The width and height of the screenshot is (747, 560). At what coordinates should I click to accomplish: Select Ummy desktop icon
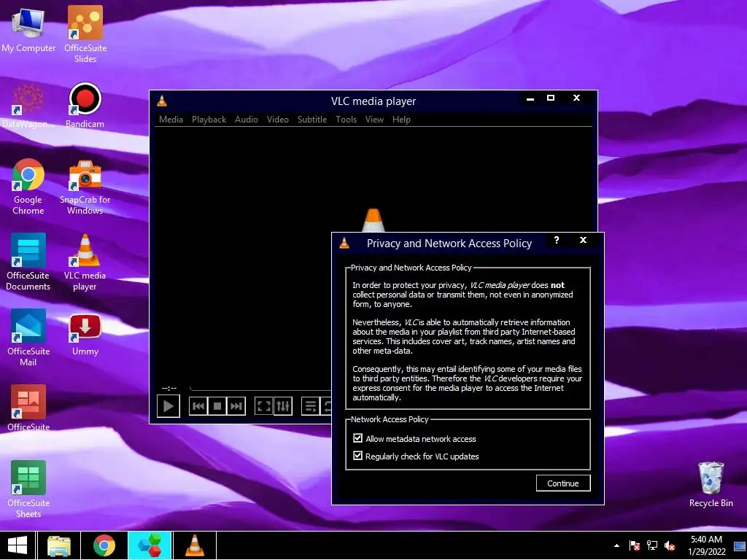click(x=85, y=335)
